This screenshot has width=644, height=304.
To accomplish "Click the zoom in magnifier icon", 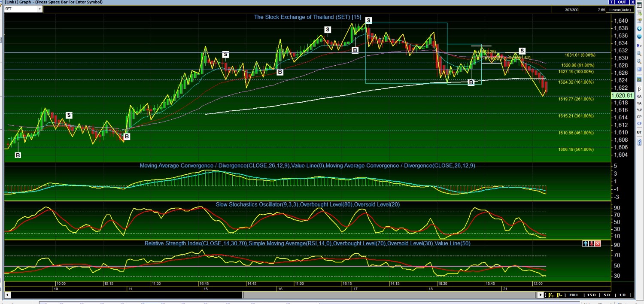I will tap(639, 54).
